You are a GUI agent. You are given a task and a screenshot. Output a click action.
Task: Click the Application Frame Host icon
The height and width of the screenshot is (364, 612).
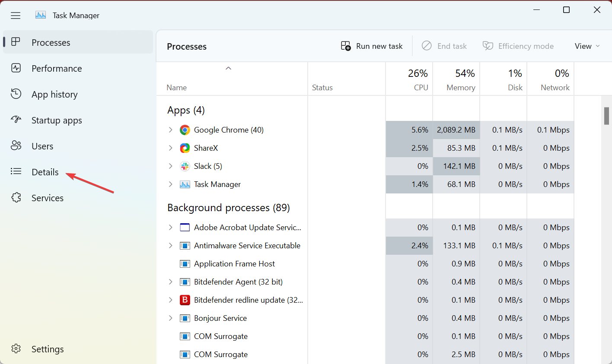click(x=185, y=264)
